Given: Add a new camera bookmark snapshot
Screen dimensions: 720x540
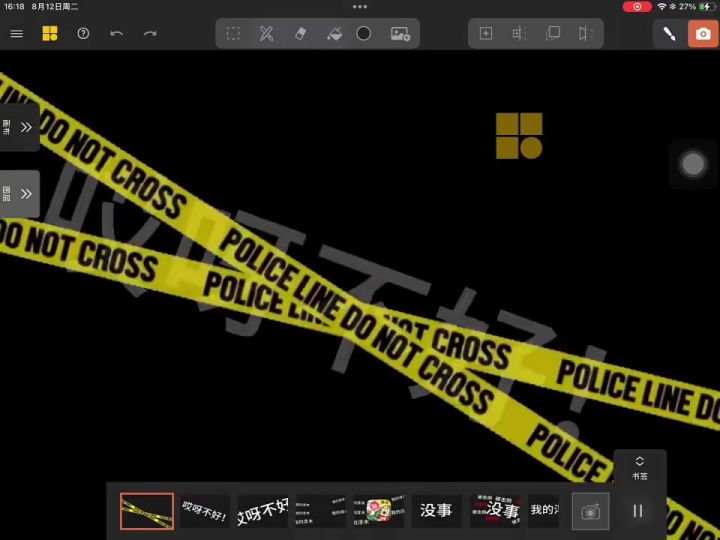Looking at the screenshot, I should 591,512.
